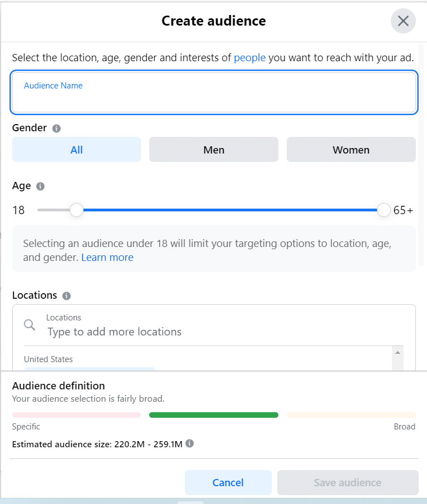Screen dimensions: 427x504
Task: Select the Men gender option
Action: [214, 150]
